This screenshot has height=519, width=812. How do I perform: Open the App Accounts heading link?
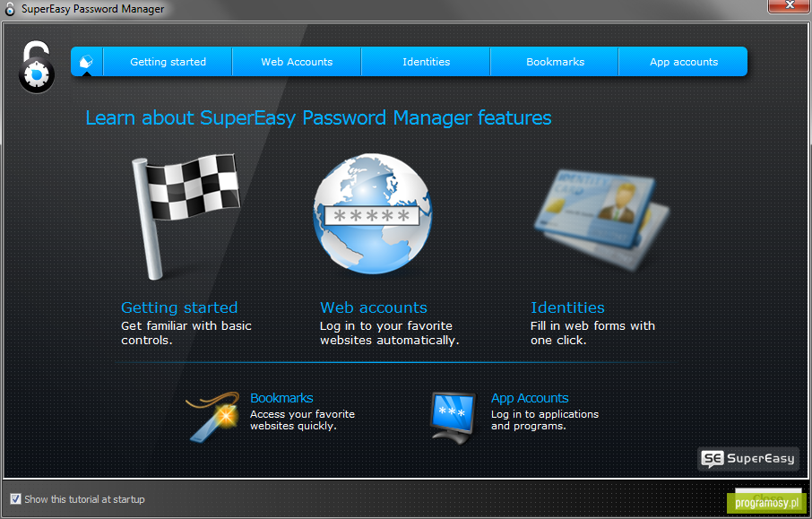coord(530,398)
